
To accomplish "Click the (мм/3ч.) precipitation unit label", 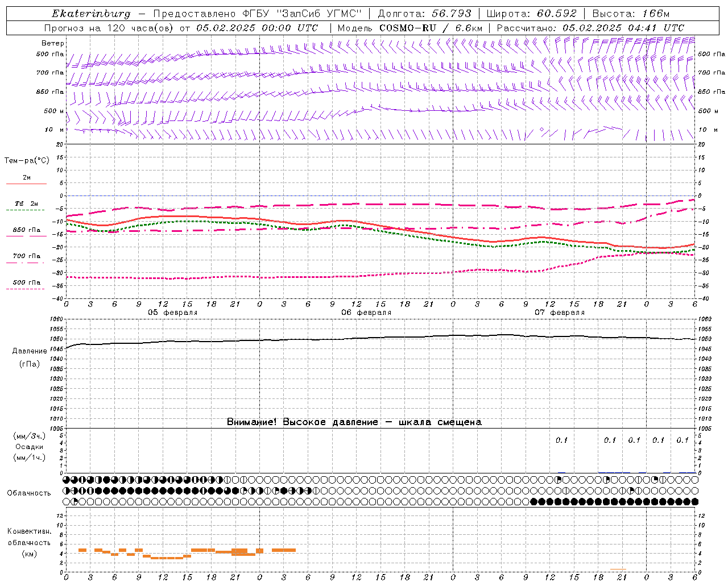I will coord(30,436).
